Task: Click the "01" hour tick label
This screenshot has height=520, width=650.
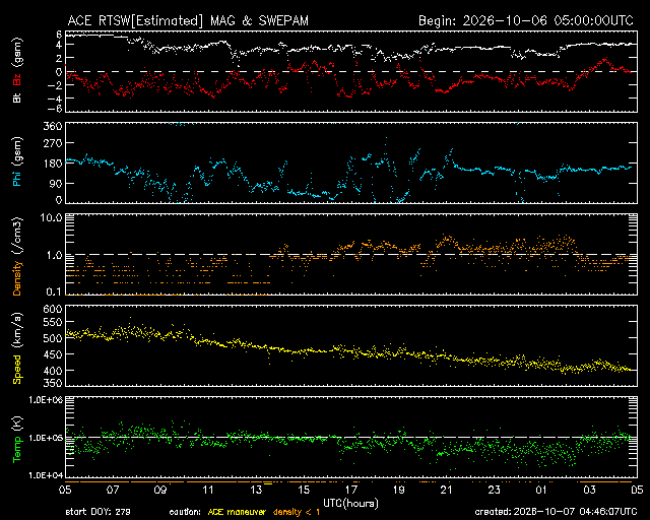Action: click(541, 490)
